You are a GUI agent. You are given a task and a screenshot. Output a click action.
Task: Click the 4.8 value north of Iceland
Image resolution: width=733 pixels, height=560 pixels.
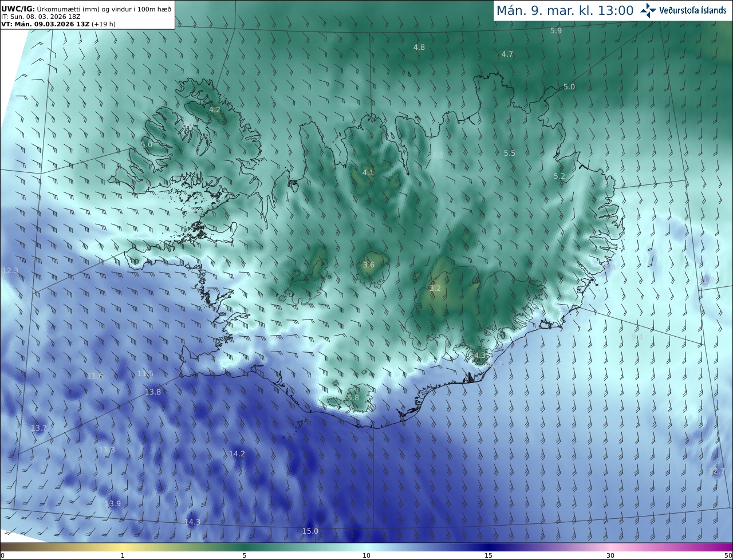pyautogui.click(x=419, y=47)
